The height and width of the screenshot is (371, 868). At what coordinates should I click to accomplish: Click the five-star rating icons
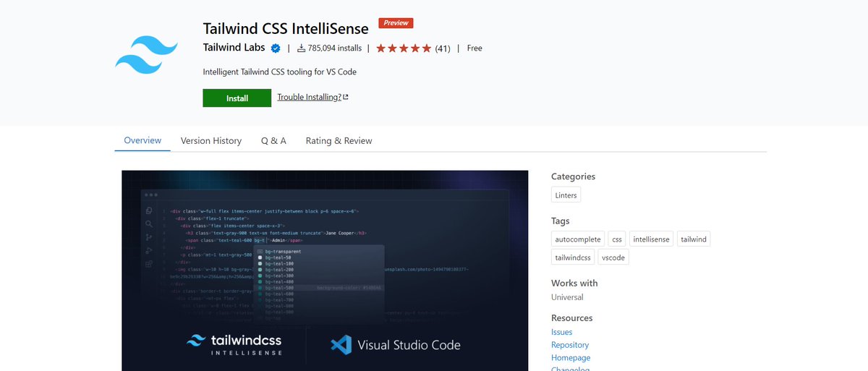tap(404, 48)
